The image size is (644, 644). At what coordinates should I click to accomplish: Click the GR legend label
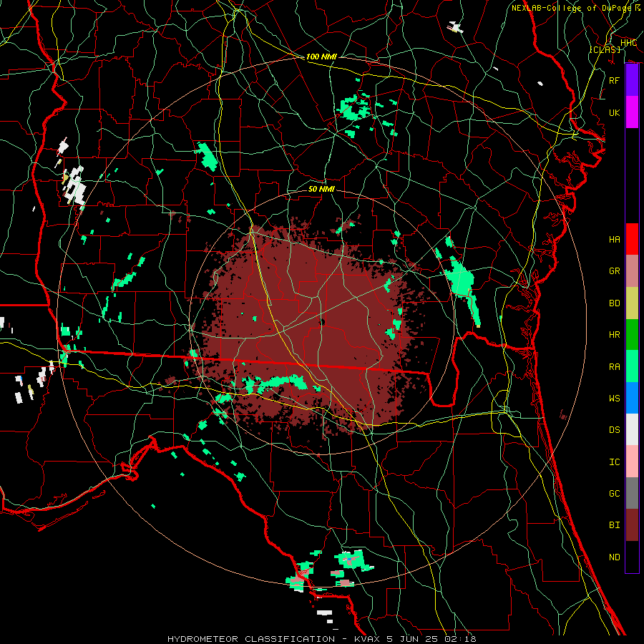click(x=615, y=271)
